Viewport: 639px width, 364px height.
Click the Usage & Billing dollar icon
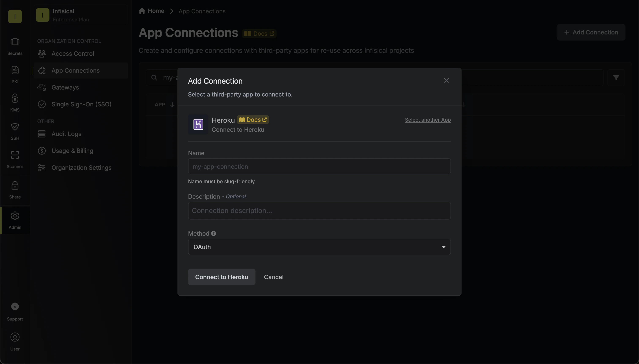(x=42, y=151)
